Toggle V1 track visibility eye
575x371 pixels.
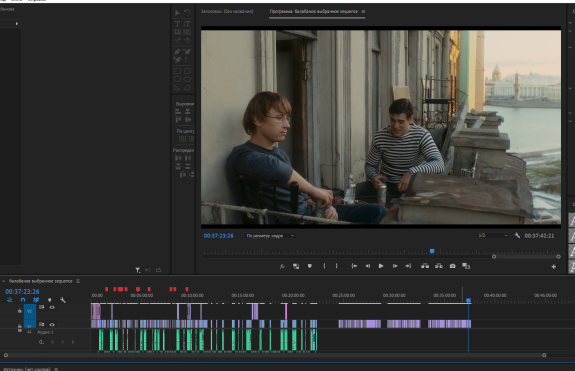(x=52, y=325)
